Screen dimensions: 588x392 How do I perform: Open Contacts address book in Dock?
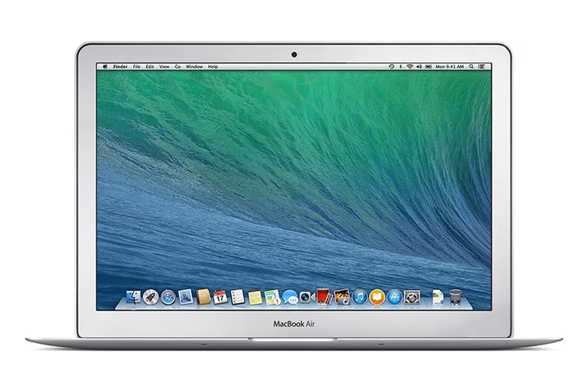click(203, 296)
